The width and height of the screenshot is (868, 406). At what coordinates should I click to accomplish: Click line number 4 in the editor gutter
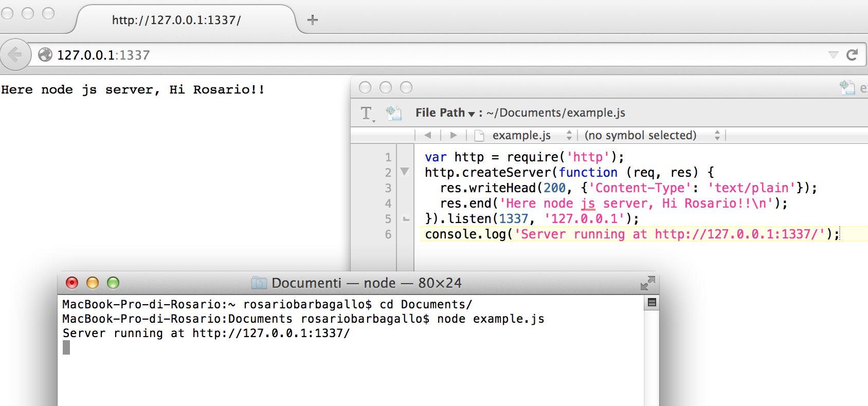tap(388, 204)
